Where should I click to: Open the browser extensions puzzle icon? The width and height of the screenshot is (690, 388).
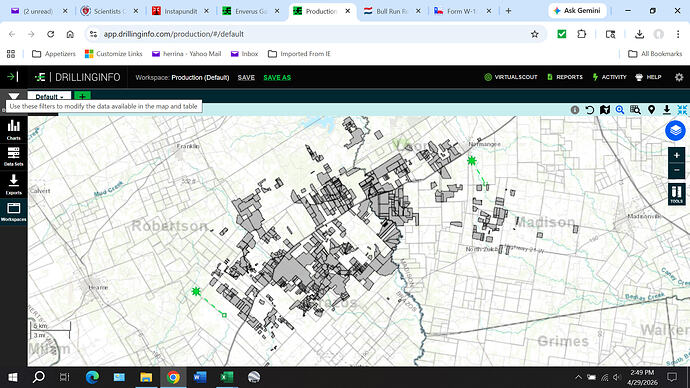click(x=581, y=34)
